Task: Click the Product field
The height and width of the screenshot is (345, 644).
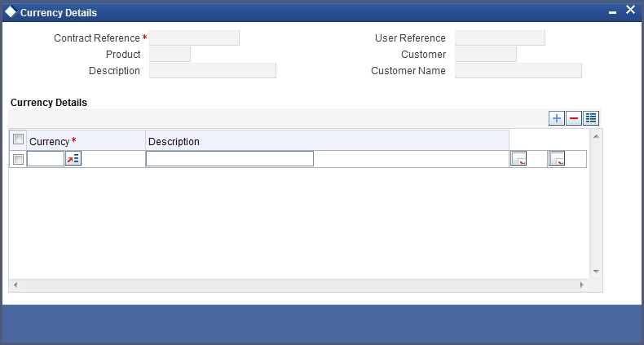Action: (x=170, y=54)
